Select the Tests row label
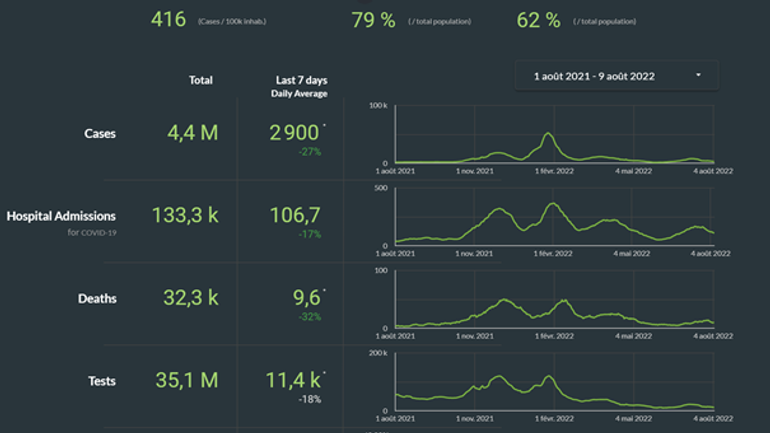 coord(101,381)
